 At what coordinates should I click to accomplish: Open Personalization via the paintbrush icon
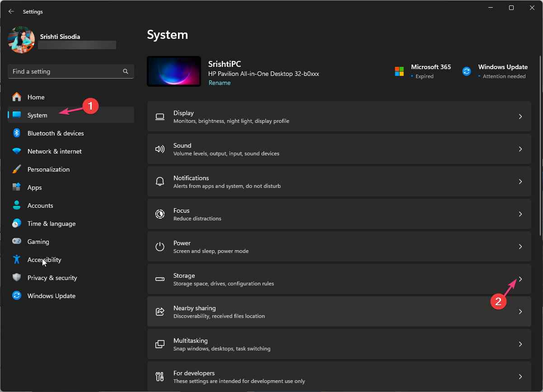17,169
